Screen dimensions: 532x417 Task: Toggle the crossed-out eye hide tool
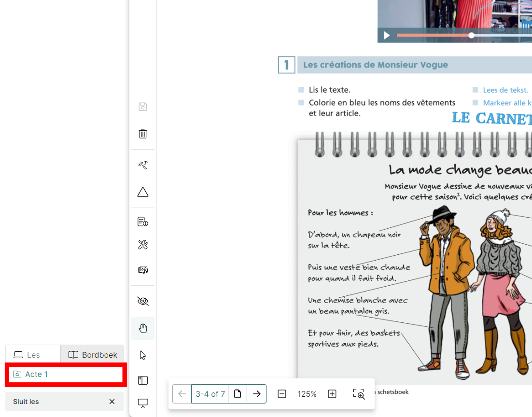point(143,301)
